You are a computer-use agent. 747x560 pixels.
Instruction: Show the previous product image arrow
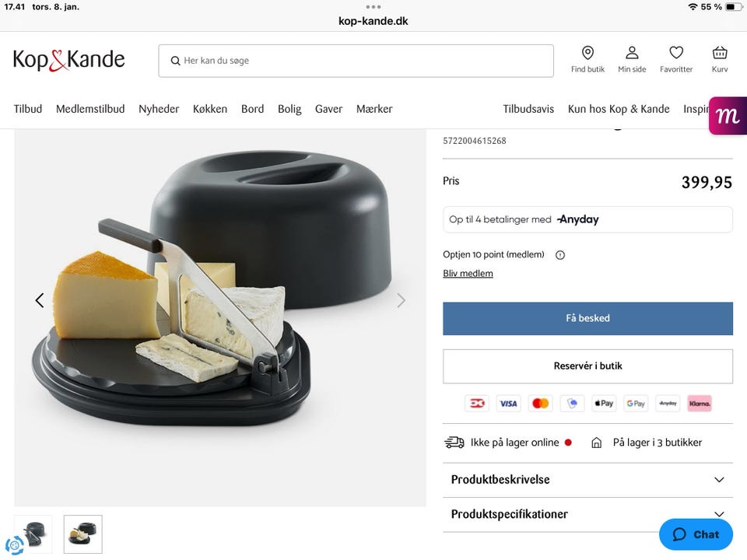click(40, 300)
